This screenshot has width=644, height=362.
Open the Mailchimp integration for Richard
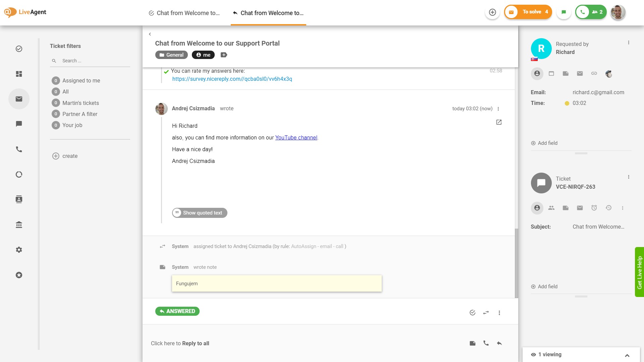pyautogui.click(x=609, y=73)
